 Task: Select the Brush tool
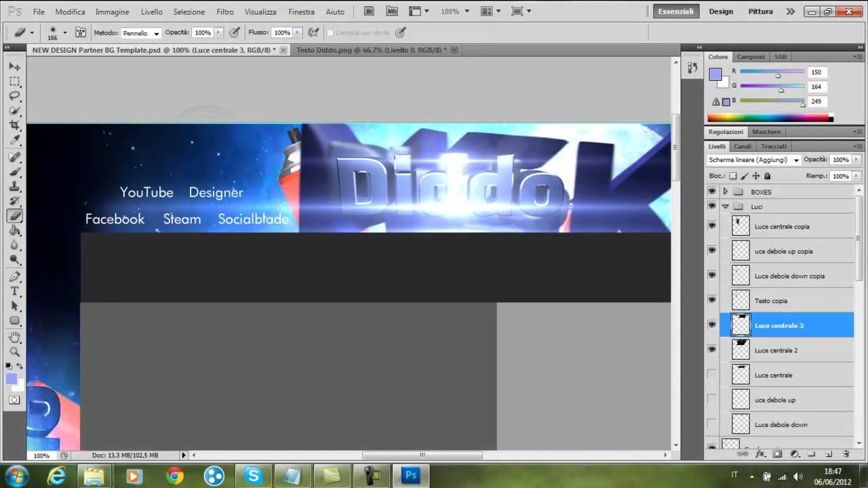(15, 172)
